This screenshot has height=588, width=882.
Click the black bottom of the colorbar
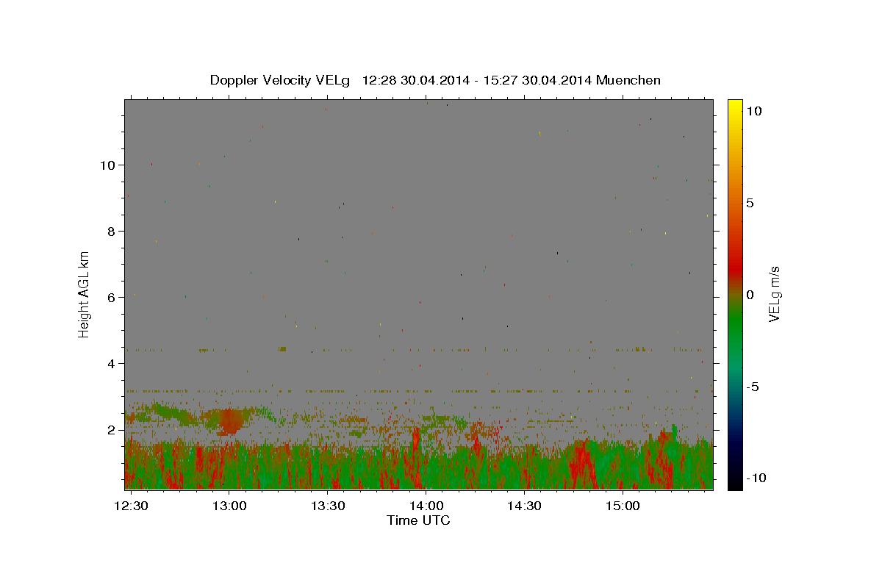click(734, 481)
